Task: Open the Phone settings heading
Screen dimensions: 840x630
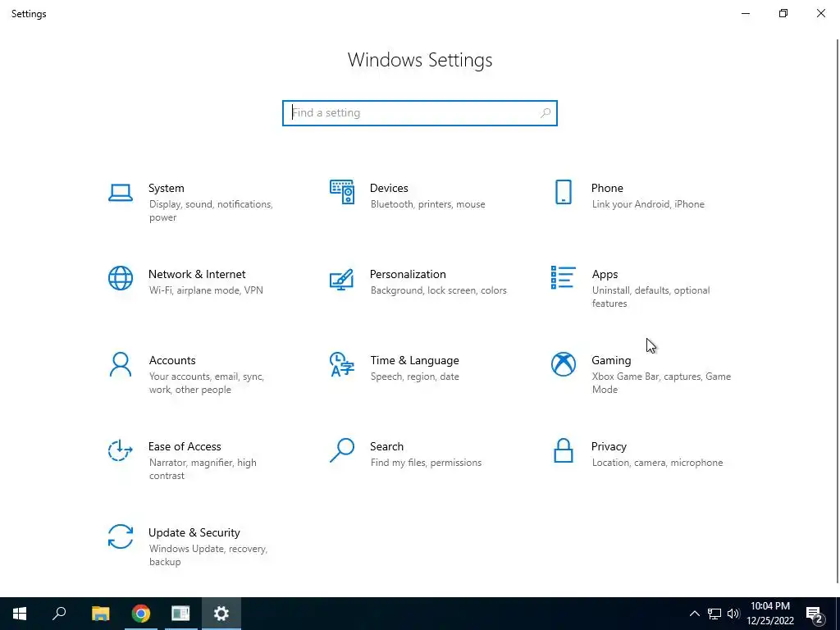Action: pyautogui.click(x=607, y=188)
